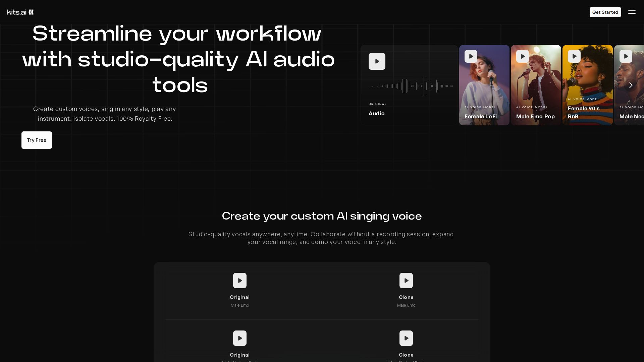The image size is (644, 362).
Task: Click the Clone label under Male Emo
Action: [x=406, y=297]
